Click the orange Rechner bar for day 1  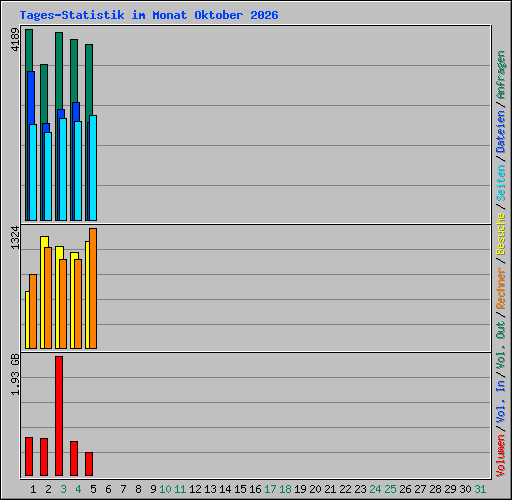33,312
